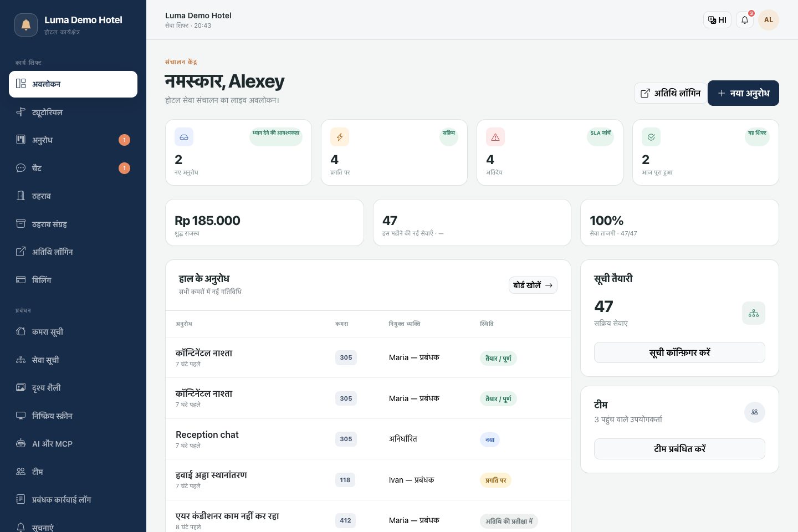Click the नया status badge
798x532 pixels.
tap(490, 440)
